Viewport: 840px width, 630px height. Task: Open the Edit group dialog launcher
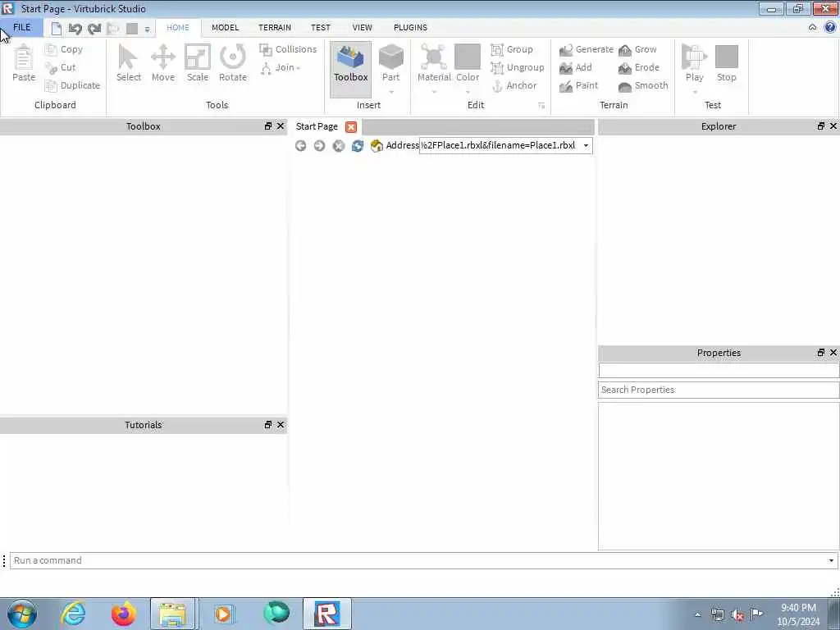(x=541, y=106)
